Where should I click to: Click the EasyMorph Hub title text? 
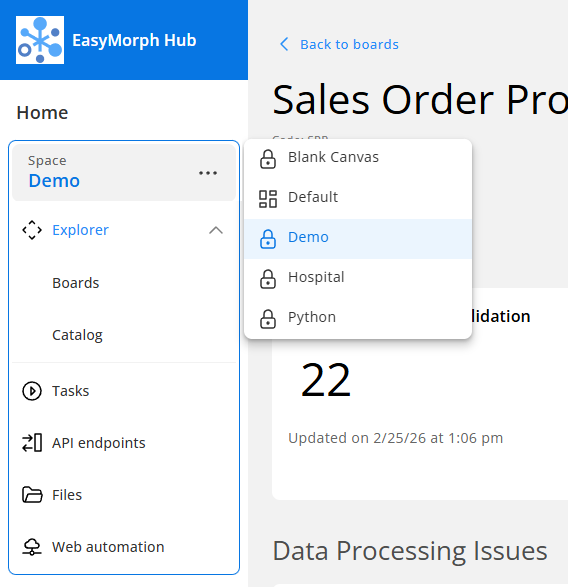(x=134, y=40)
